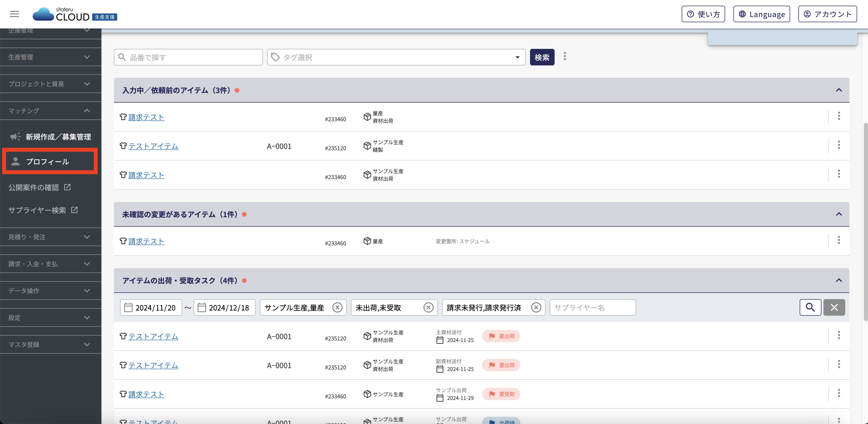Open 請求テスト link in 要受取 row
This screenshot has height=424, width=868.
point(146,394)
